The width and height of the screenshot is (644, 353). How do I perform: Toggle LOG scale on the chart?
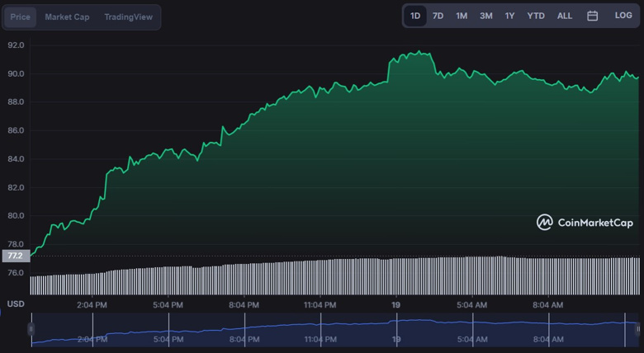pyautogui.click(x=623, y=16)
